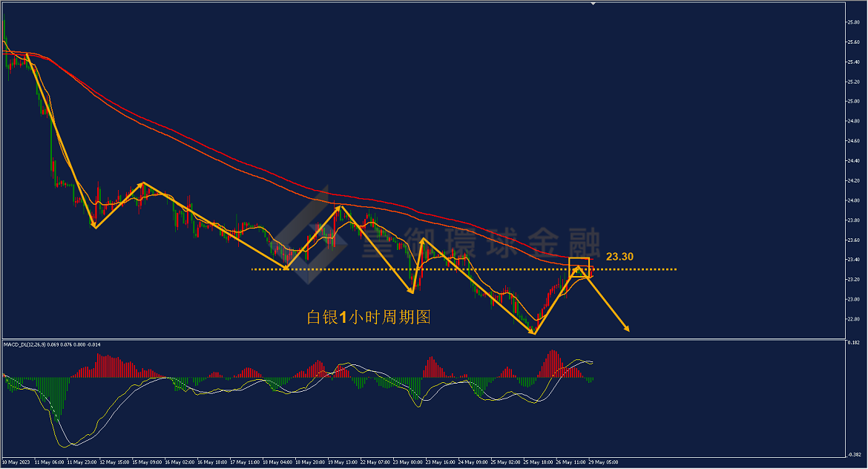This screenshot has width=868, height=469.
Task: Click the 29 May 05:00 time label
Action: (x=603, y=462)
